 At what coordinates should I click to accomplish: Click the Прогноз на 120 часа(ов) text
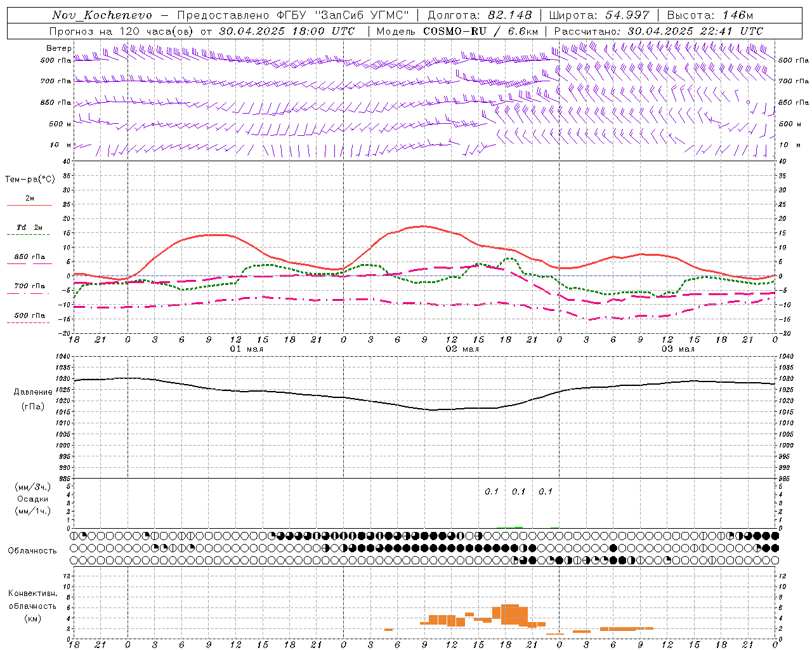tap(122, 31)
